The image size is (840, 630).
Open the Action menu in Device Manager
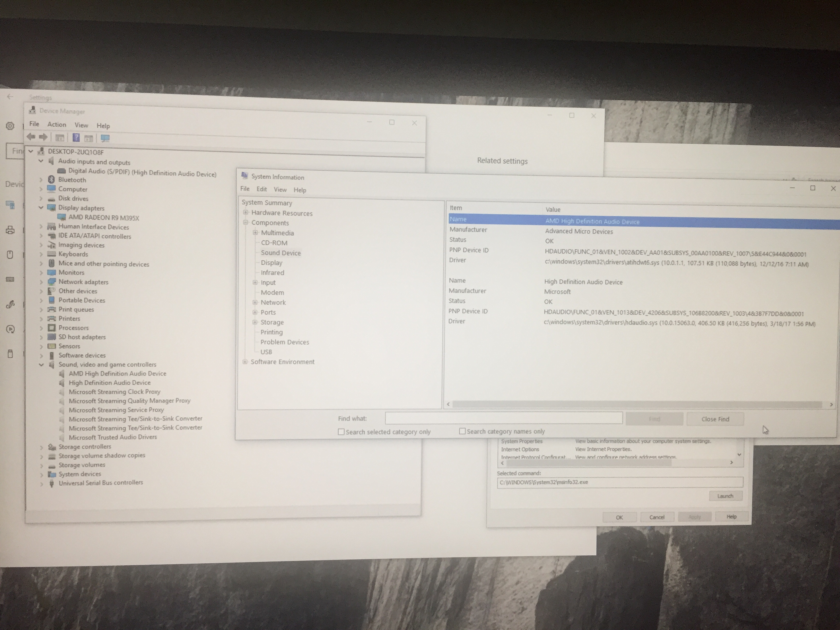[57, 125]
